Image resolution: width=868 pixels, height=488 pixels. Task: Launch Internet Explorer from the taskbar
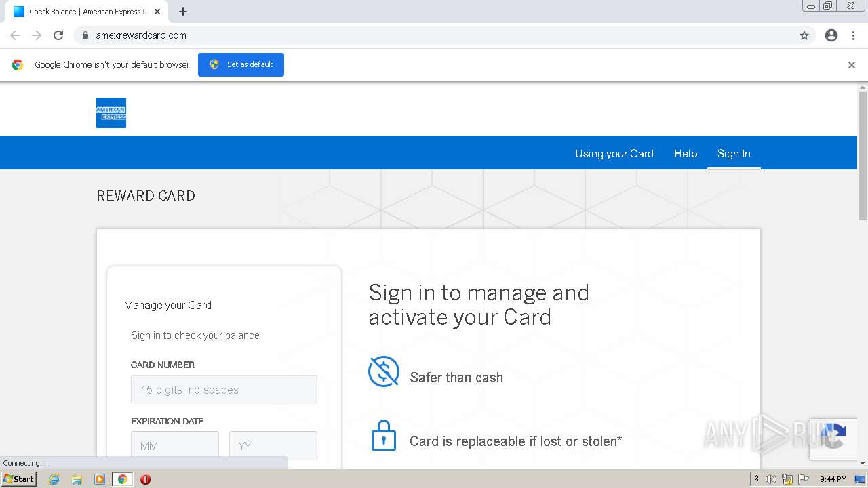[54, 479]
